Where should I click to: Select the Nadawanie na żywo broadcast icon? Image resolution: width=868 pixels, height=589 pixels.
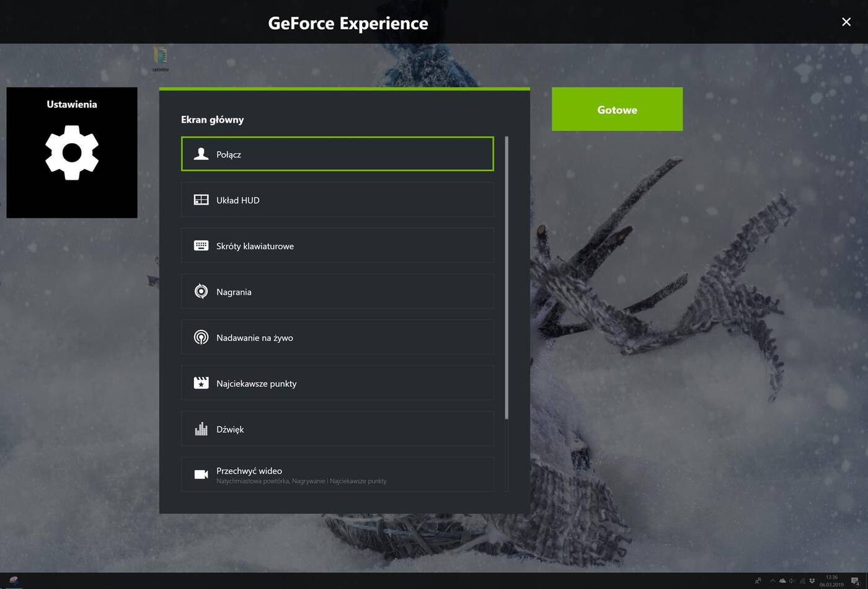[201, 337]
